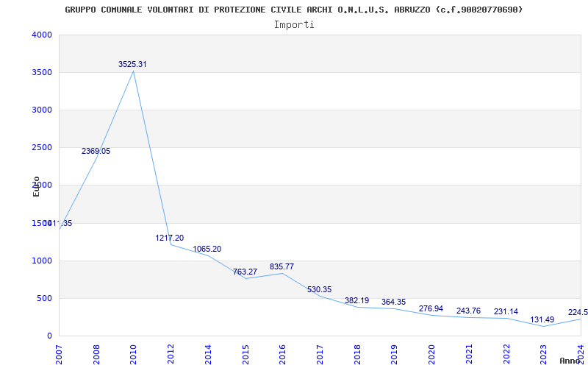The width and height of the screenshot is (588, 368).
Task: Click the chart title GRUPPO COMUNALE VOLONTARI
Action: point(293,10)
